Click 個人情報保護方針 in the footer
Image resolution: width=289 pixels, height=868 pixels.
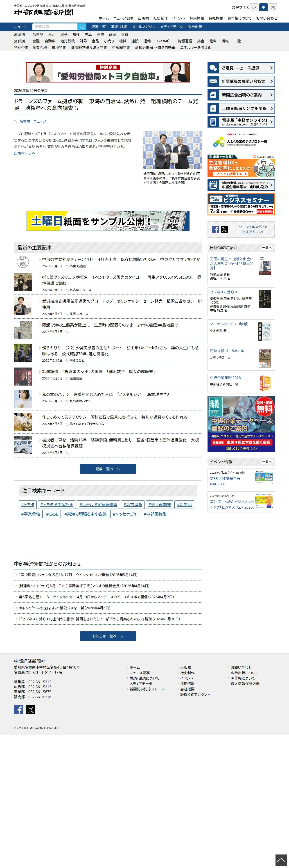pyautogui.click(x=245, y=684)
